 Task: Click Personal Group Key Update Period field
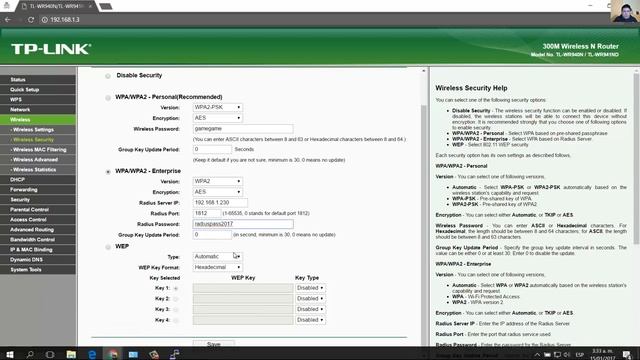pyautogui.click(x=212, y=149)
